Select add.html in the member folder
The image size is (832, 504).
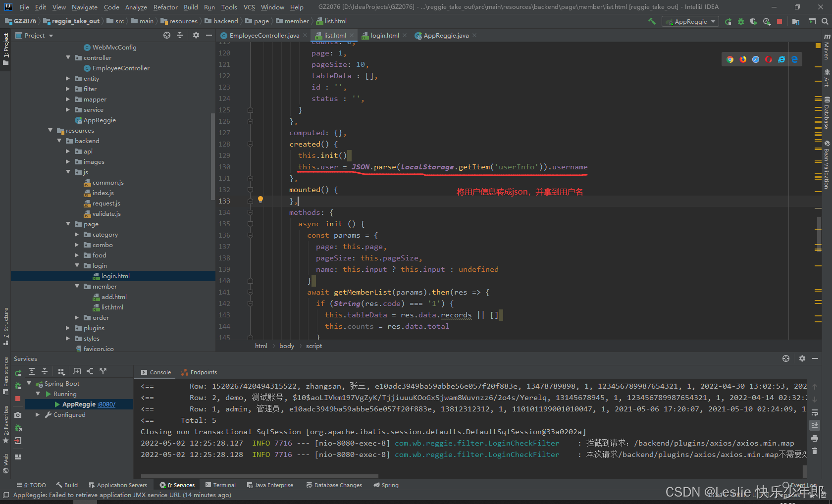[x=114, y=297]
